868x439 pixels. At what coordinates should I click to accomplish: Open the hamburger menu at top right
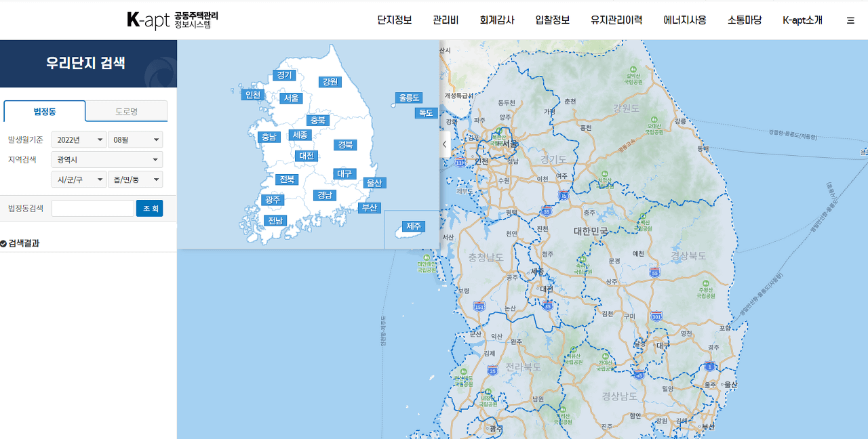coord(850,20)
